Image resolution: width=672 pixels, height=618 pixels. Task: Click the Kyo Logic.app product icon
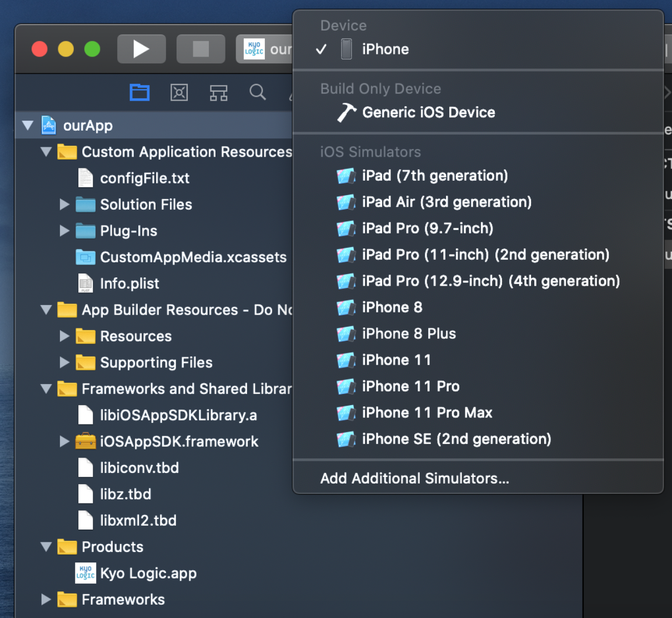coord(86,573)
